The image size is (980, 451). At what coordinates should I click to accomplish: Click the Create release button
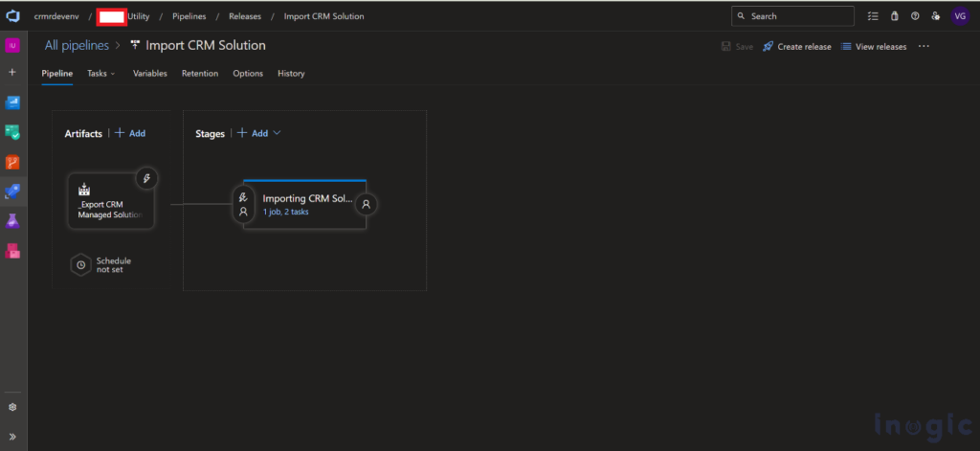point(797,47)
